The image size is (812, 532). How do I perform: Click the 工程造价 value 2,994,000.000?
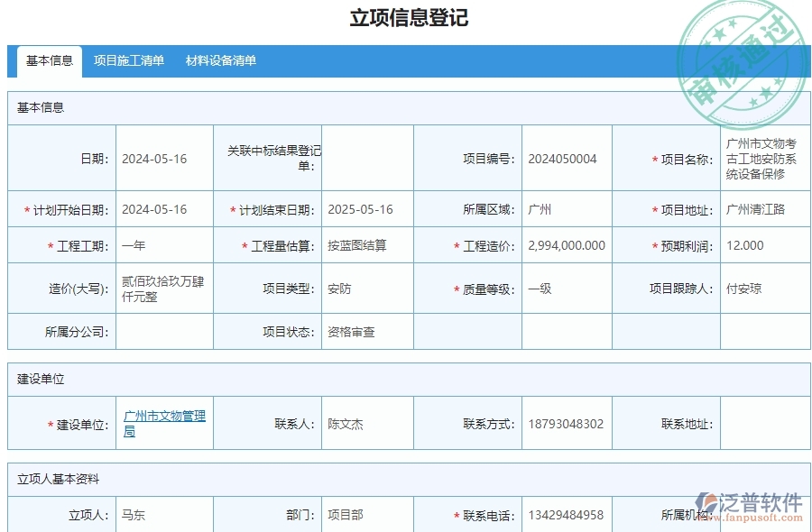coord(567,244)
